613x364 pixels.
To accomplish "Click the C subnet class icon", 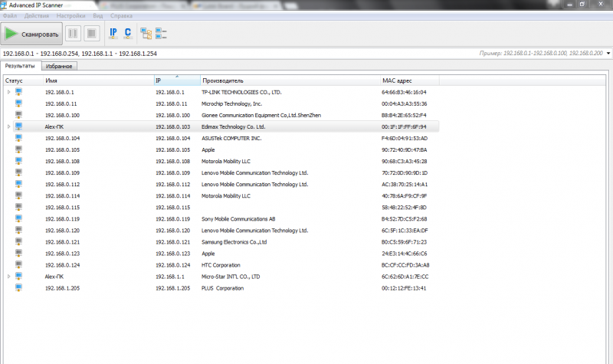I will coord(128,33).
